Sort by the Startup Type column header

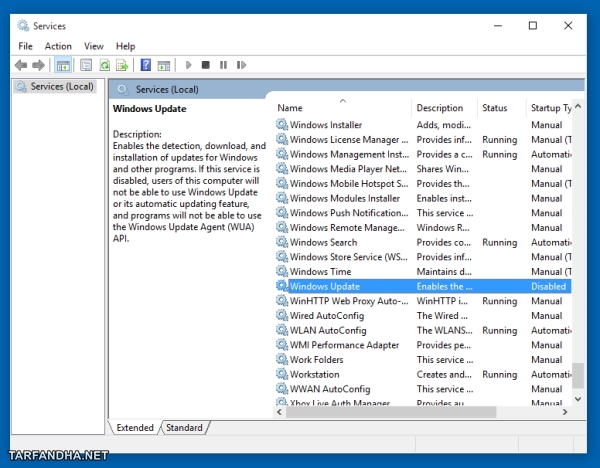coord(549,108)
